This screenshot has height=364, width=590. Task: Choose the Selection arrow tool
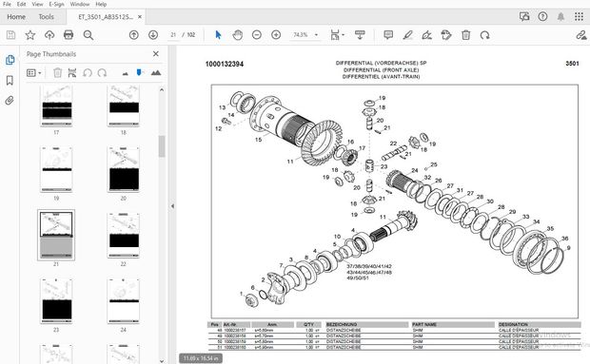218,35
